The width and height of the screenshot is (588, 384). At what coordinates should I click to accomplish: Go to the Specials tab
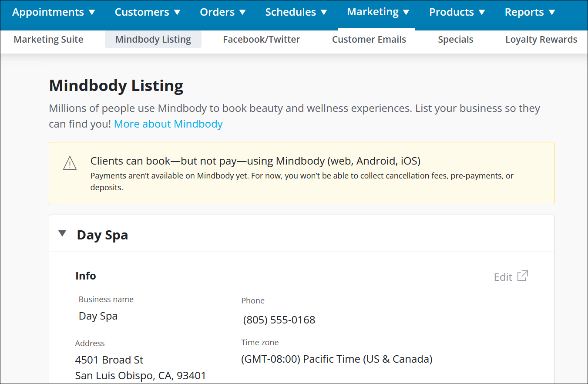pyautogui.click(x=455, y=39)
